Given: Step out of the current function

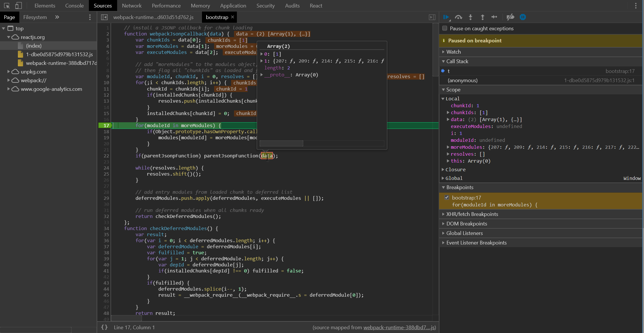Looking at the screenshot, I should click(483, 17).
